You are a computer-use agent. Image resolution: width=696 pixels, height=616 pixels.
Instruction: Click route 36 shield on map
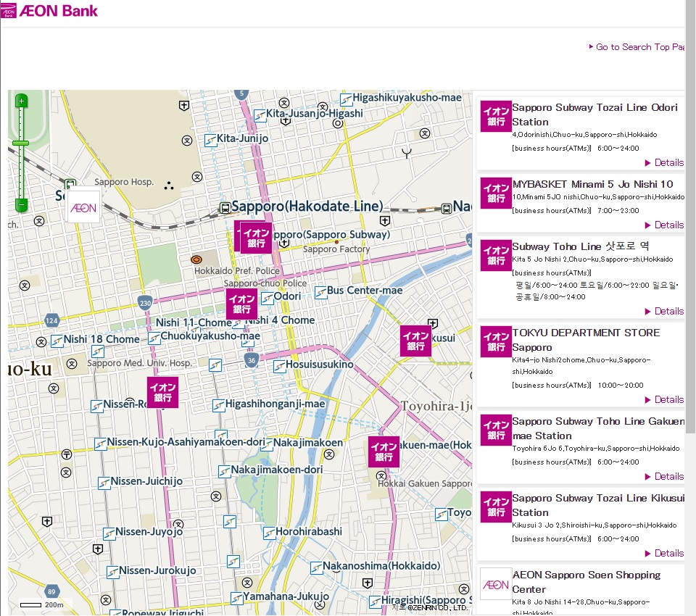pyautogui.click(x=252, y=360)
